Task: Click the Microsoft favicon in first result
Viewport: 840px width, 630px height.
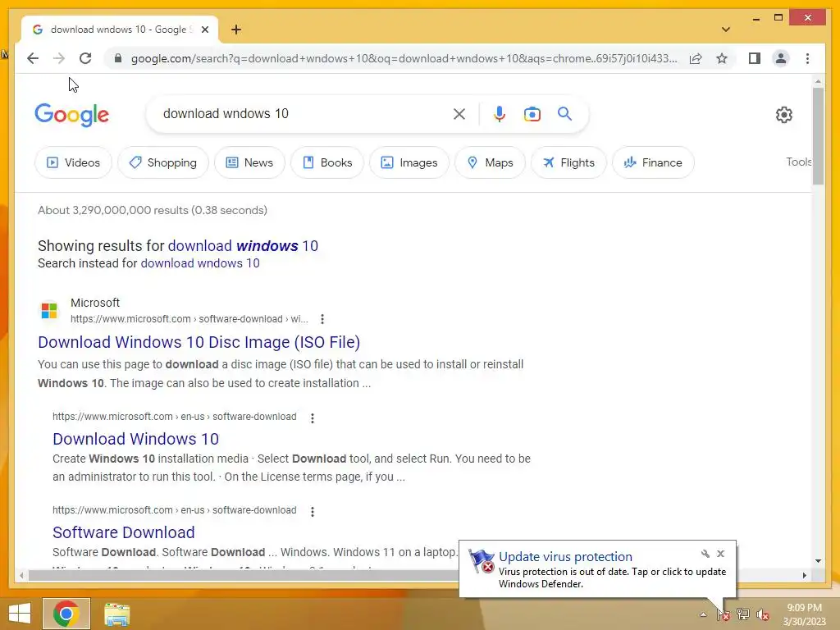Action: pos(49,310)
